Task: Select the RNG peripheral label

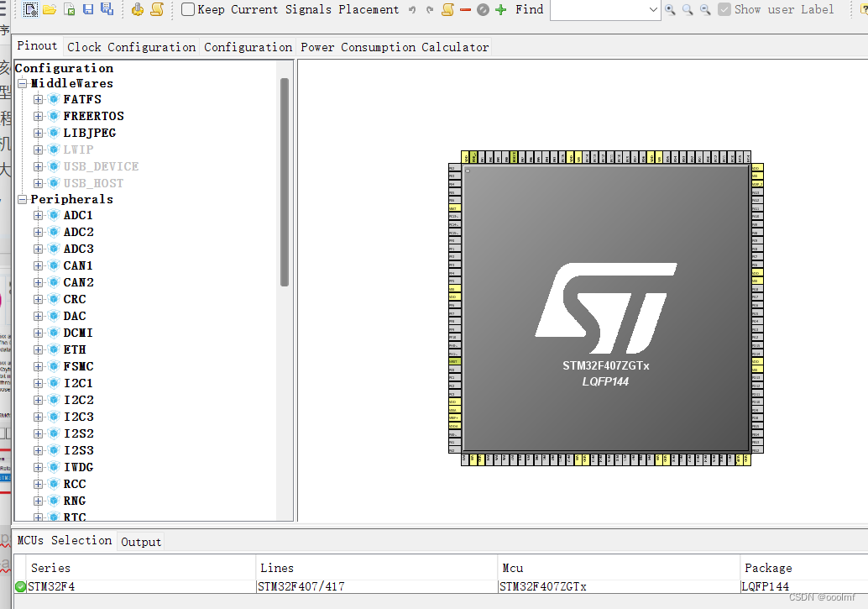Action: point(75,501)
